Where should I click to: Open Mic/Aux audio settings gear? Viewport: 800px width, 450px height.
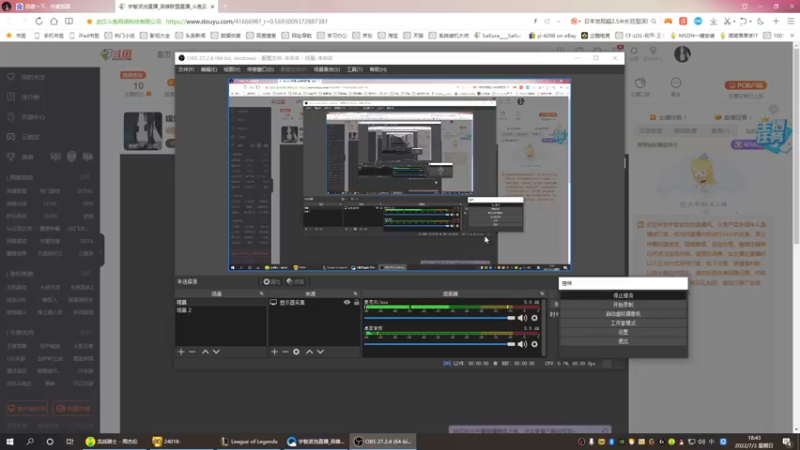point(535,318)
